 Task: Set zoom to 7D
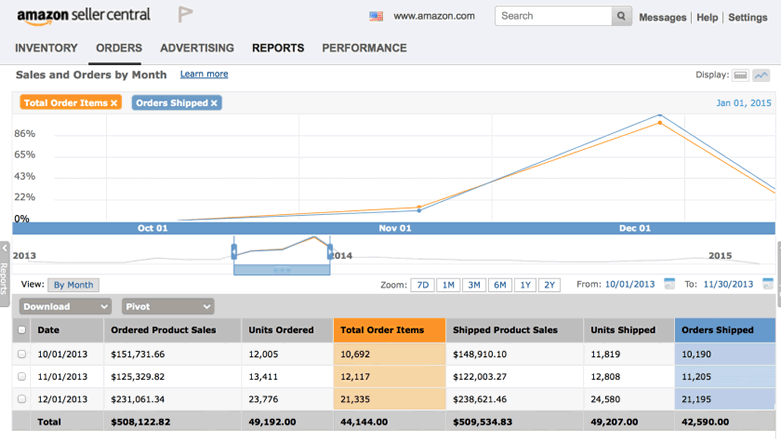click(422, 285)
